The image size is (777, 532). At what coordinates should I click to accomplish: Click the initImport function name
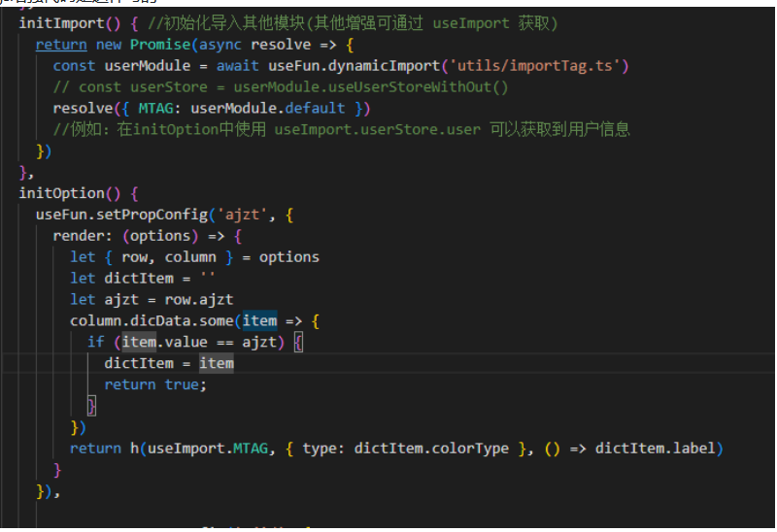[x=57, y=22]
